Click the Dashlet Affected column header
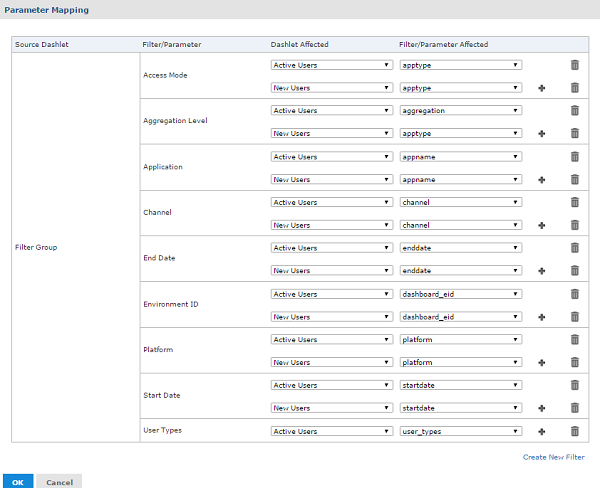Screen dimensions: 600x488 tap(300, 44)
